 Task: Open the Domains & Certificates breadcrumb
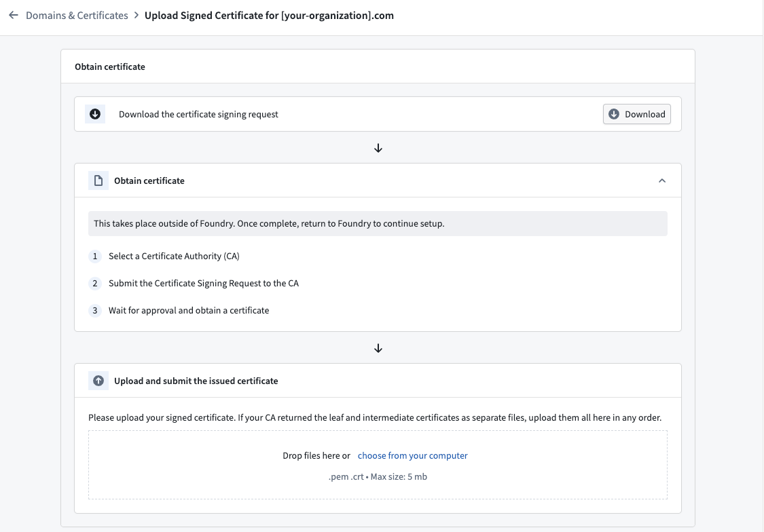[x=77, y=15]
